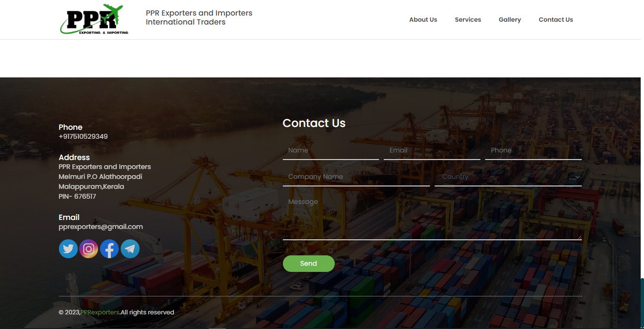Follow the PPRexporters footer link
Screen dimensions: 644x329
pos(100,312)
